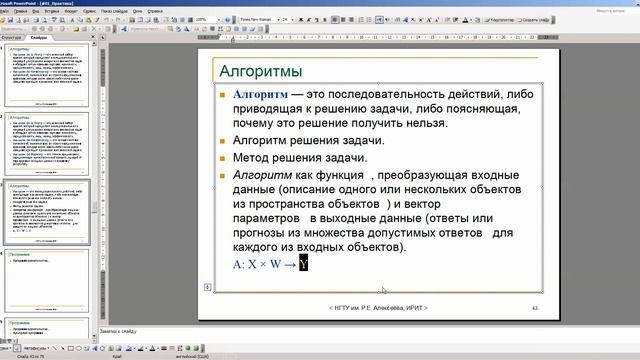640x360 pixels.
Task: Toggle align right for text
Action: [x=351, y=20]
